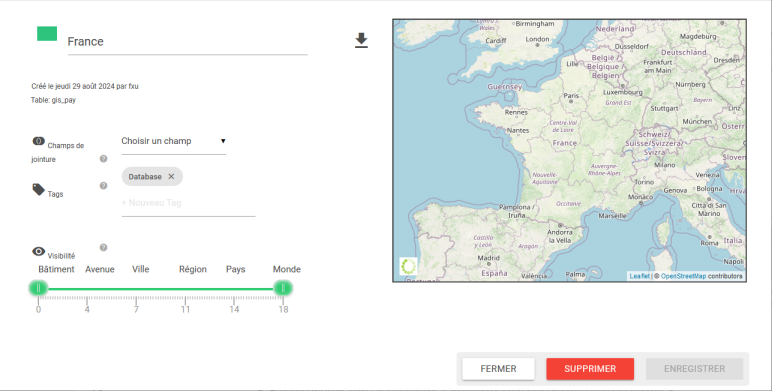This screenshot has height=391, width=772.
Task: Click the Visibilité eye icon
Action: click(38, 251)
